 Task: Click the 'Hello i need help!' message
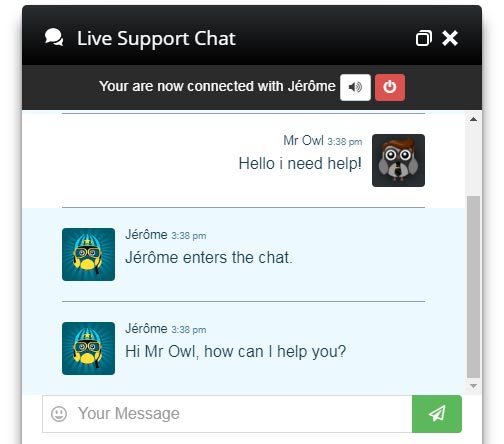300,164
